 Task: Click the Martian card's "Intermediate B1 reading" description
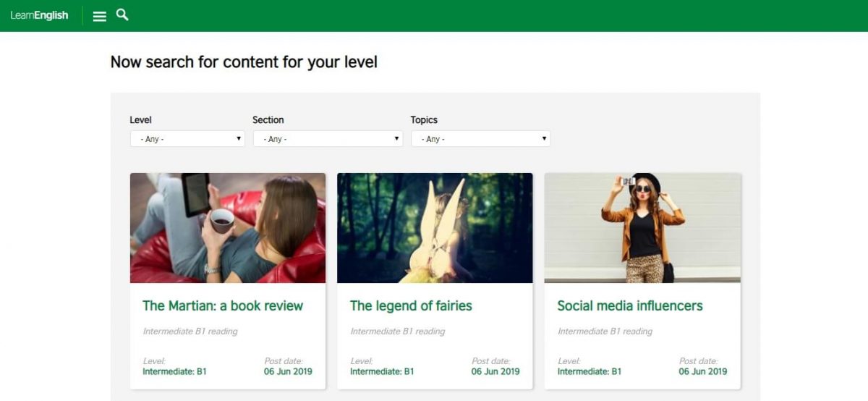[190, 332]
